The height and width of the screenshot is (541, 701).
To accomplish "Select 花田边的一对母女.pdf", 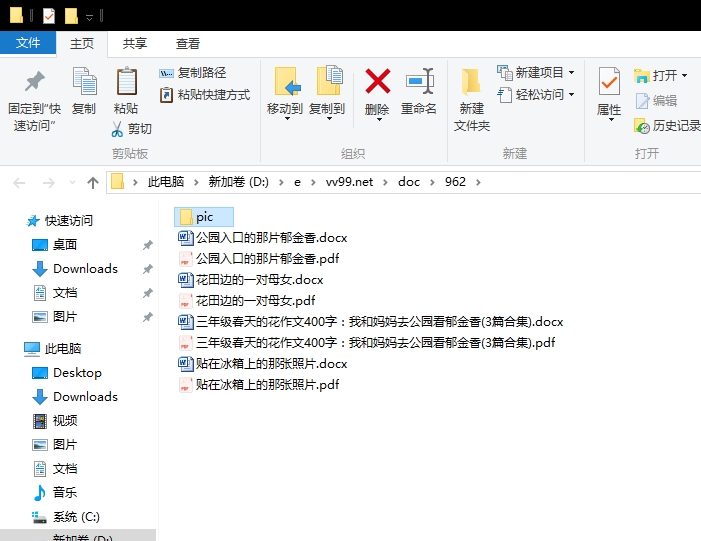I will 247,300.
